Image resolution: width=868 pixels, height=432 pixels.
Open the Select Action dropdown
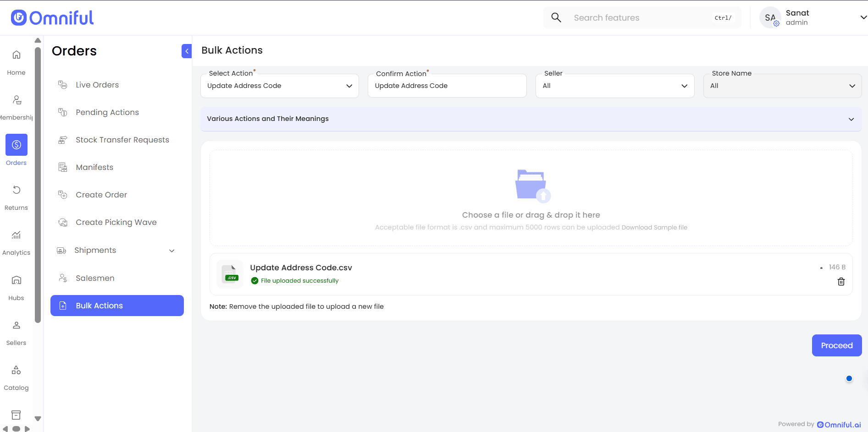280,86
